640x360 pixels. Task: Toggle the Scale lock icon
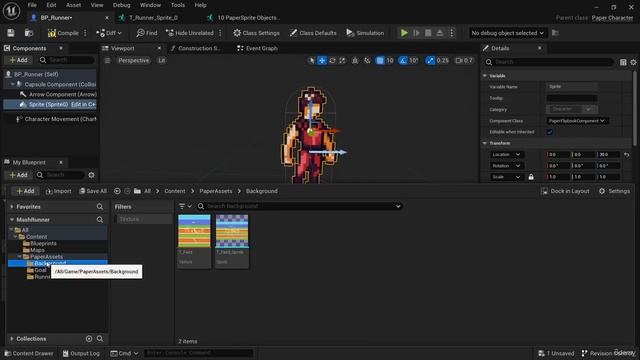(x=531, y=177)
